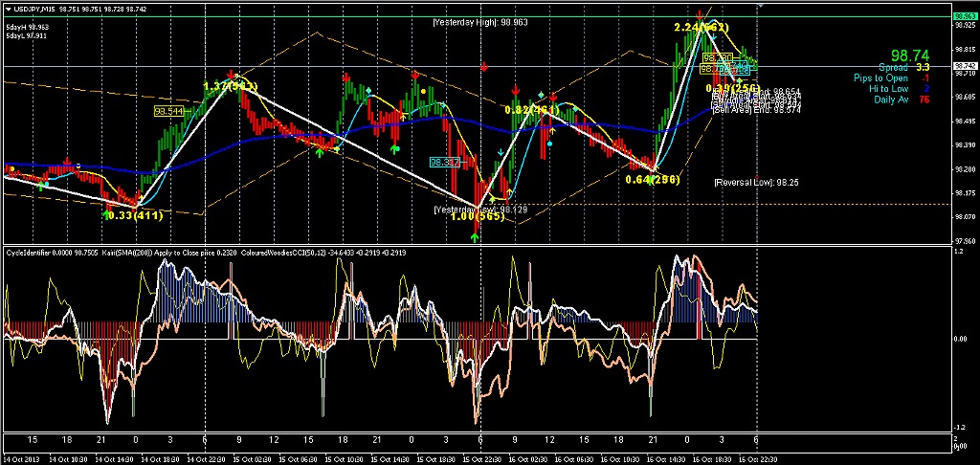
Task: Select the 2.24(562) swing label
Action: [702, 27]
